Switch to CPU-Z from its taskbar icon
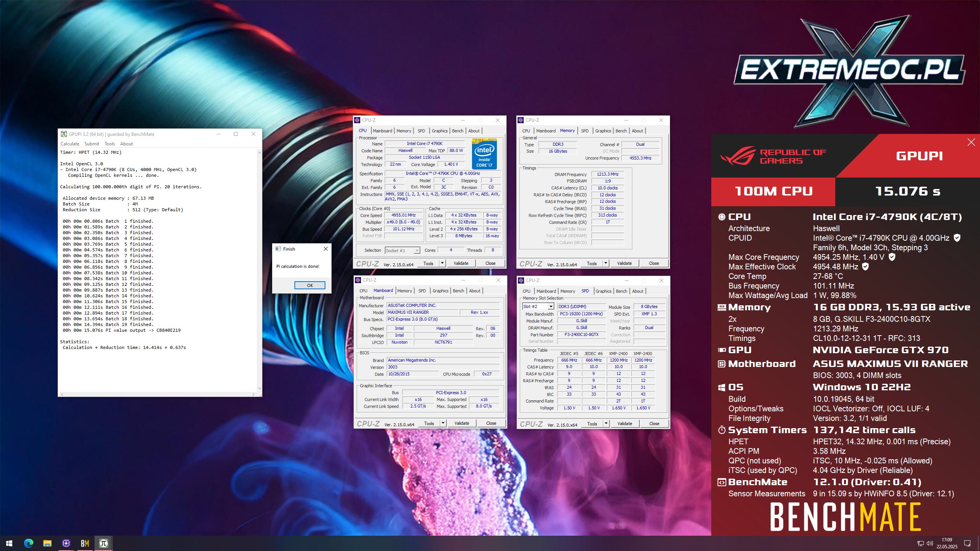Viewport: 980px width, 551px height. 66,543
